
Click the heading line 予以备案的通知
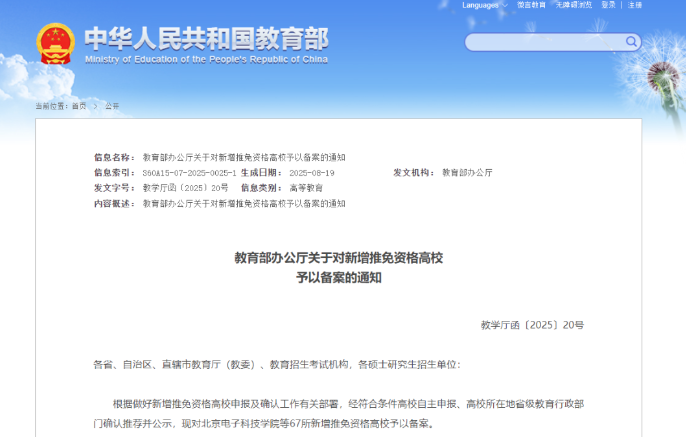(x=339, y=278)
